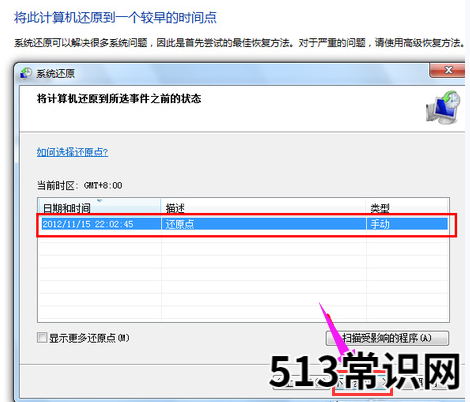Click the computer-with-clock restore graphic

pyautogui.click(x=443, y=107)
